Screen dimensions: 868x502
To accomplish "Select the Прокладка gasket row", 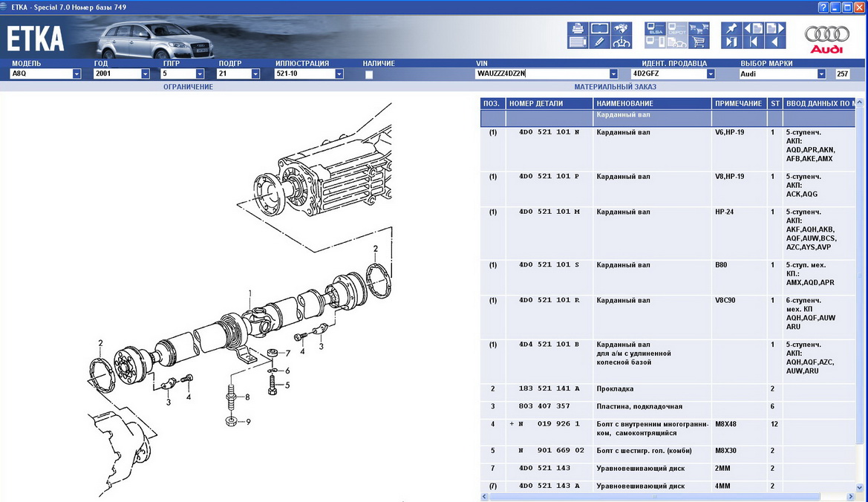I will [616, 388].
